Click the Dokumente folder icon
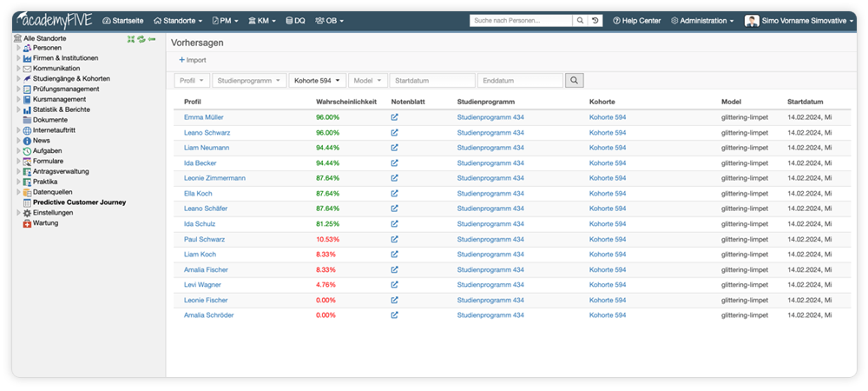 pyautogui.click(x=27, y=120)
